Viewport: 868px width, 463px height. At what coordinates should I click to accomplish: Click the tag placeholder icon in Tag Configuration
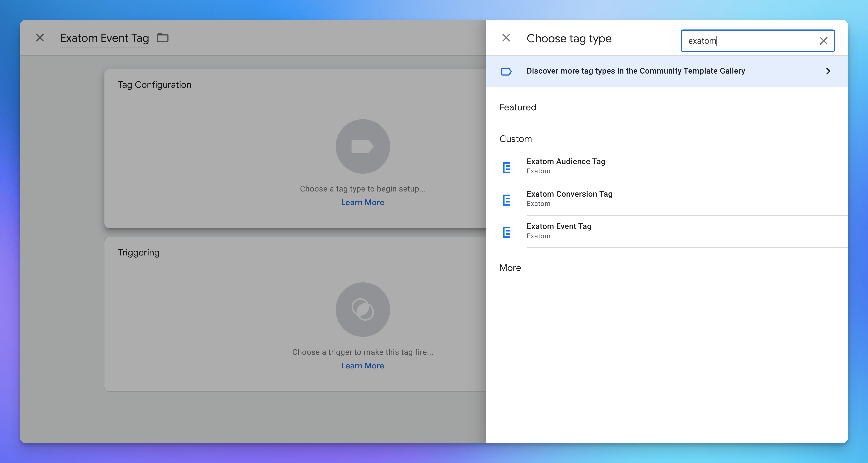(363, 146)
